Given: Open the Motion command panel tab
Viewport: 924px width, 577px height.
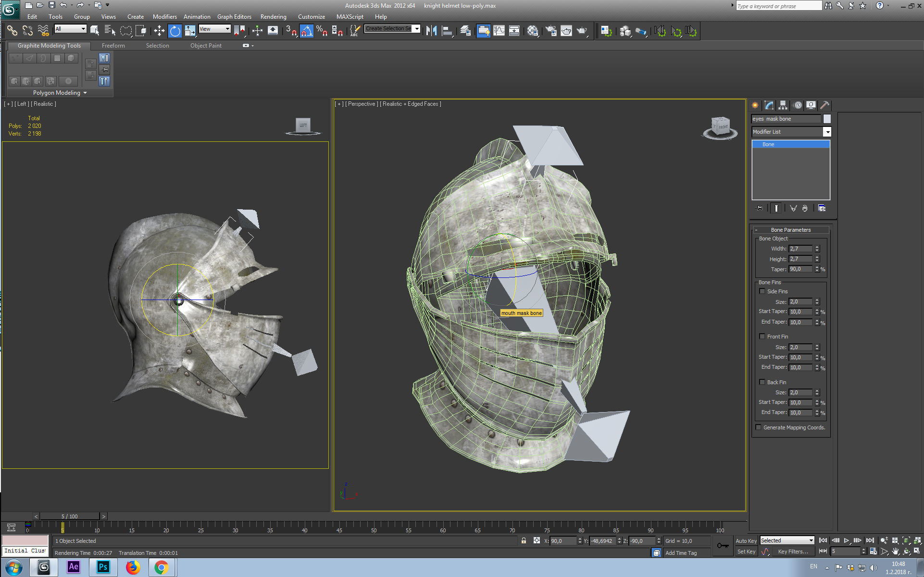Looking at the screenshot, I should tap(798, 105).
